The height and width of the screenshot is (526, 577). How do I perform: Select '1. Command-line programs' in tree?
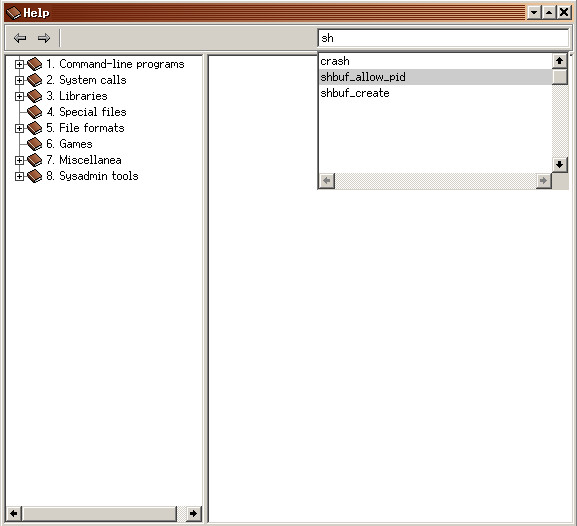[x=115, y=64]
